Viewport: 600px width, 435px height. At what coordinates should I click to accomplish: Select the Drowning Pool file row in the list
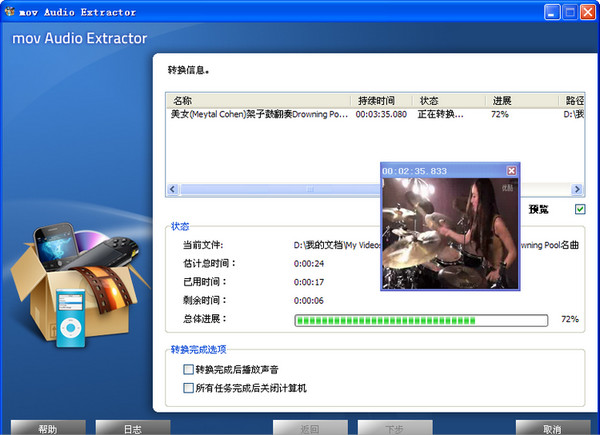260,115
